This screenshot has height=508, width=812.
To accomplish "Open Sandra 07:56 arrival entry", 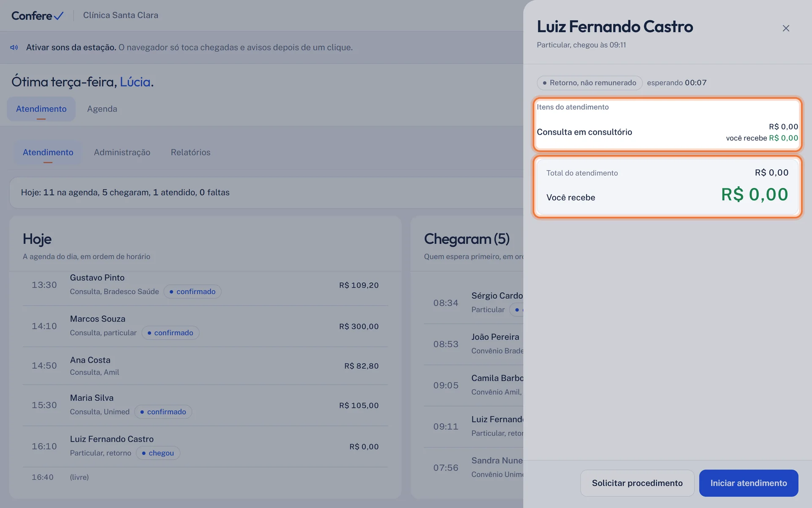I will (x=474, y=467).
